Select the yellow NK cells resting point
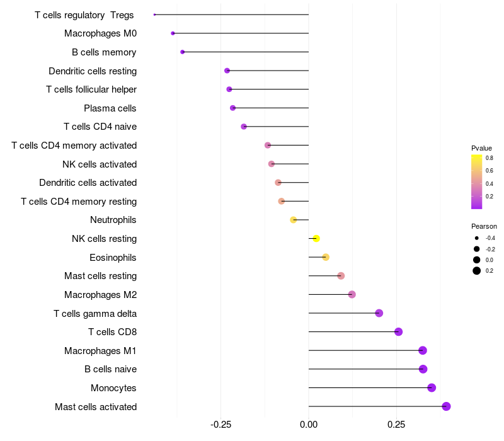The width and height of the screenshot is (504, 441). coord(316,239)
